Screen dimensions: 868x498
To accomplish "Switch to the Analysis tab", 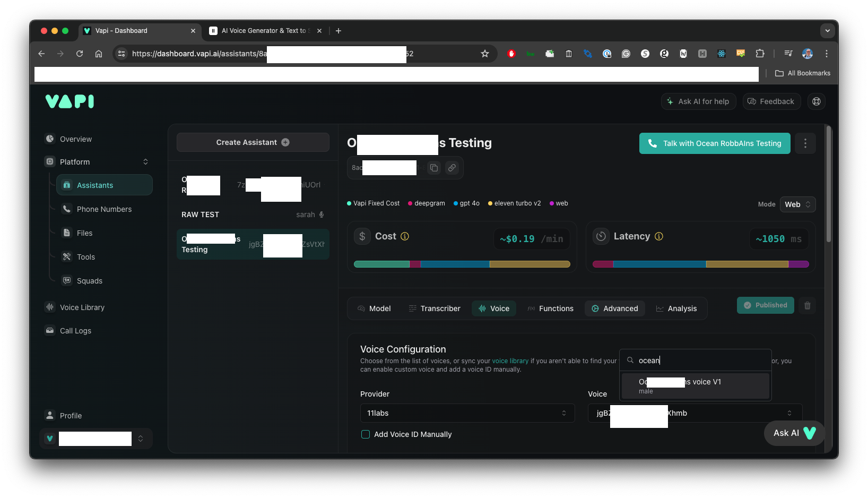I will pos(676,308).
